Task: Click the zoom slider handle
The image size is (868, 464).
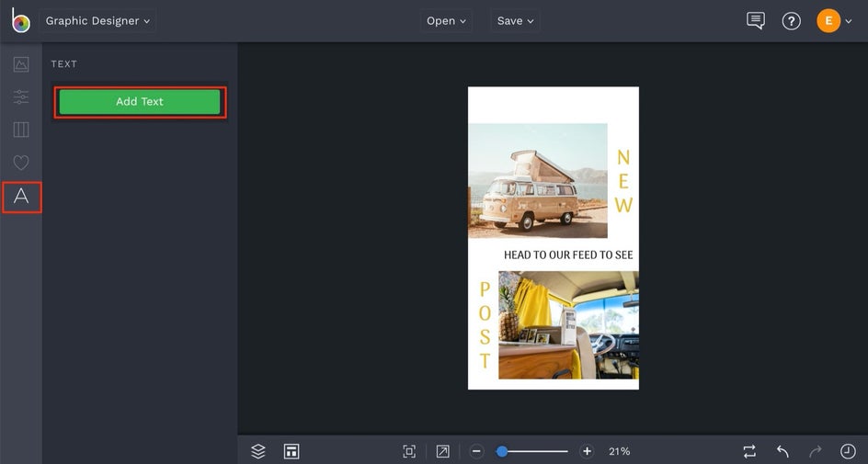Action: click(x=501, y=451)
